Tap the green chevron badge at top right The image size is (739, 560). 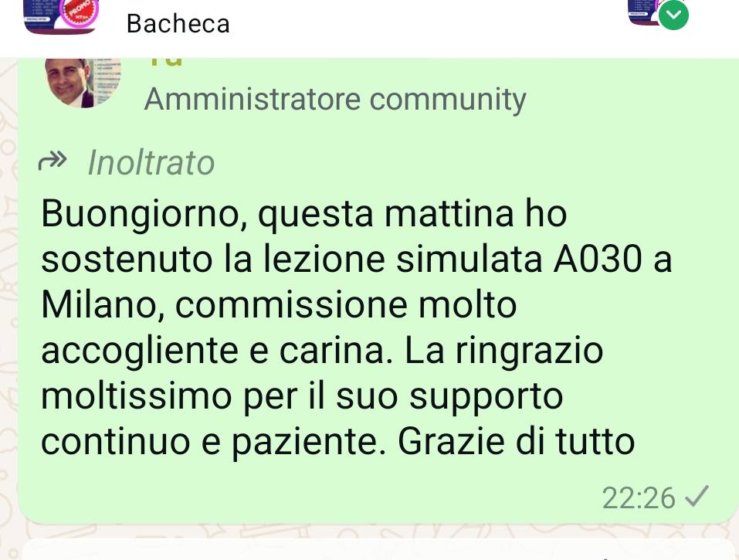tap(673, 15)
